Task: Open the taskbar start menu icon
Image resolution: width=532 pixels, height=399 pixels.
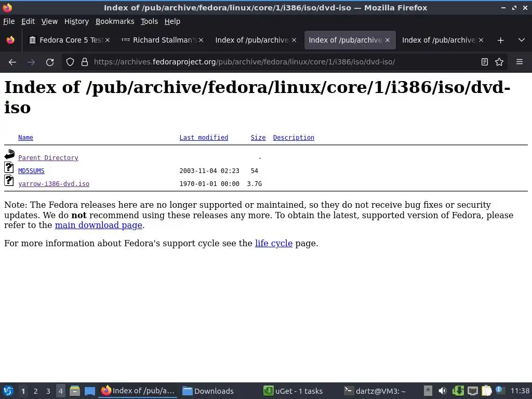Action: pos(8,391)
